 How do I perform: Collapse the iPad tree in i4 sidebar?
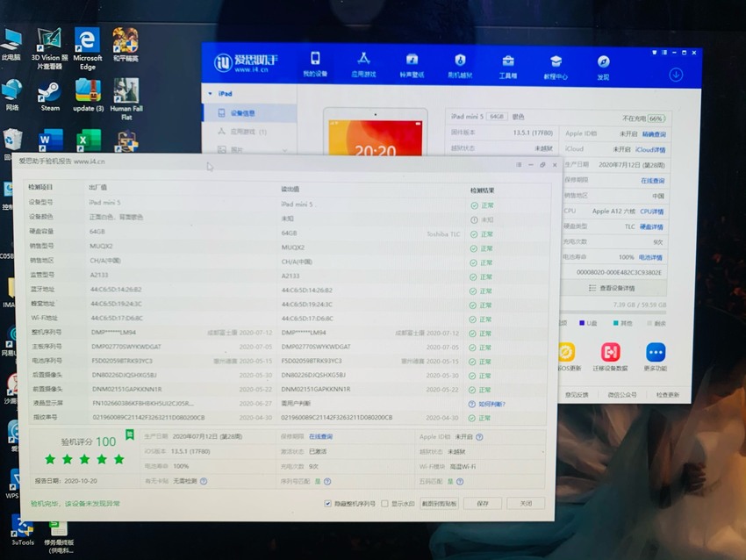(x=211, y=94)
